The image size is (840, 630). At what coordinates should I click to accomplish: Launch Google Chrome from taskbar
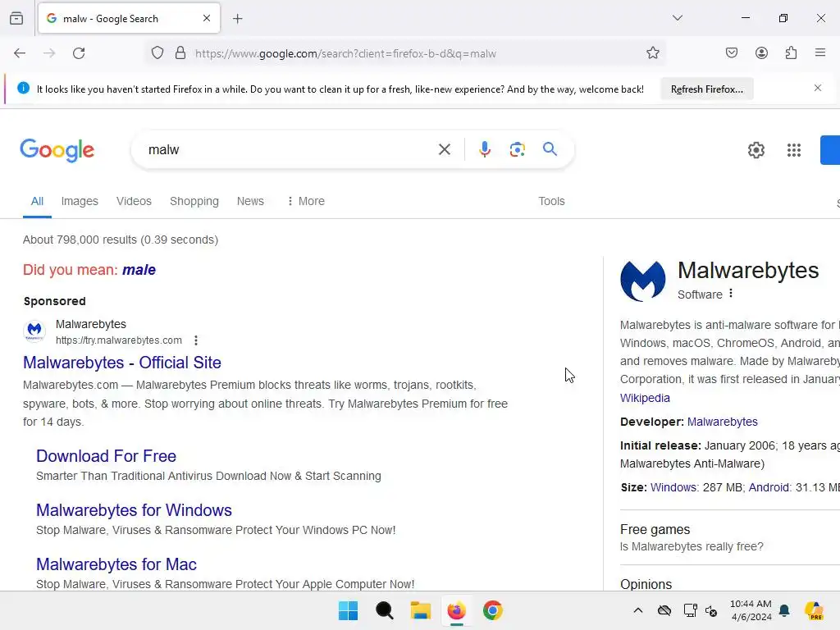pos(493,610)
